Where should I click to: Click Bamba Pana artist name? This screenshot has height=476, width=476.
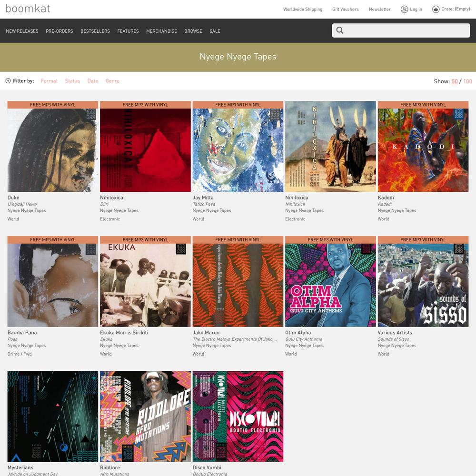click(x=22, y=333)
